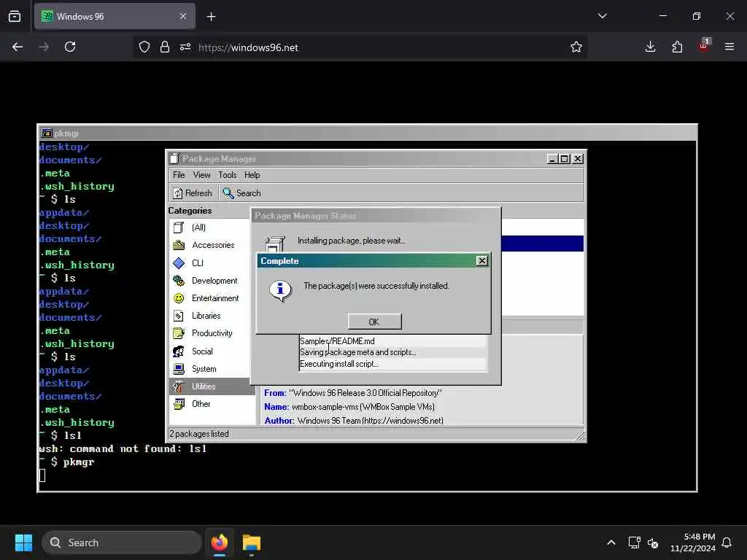The height and width of the screenshot is (560, 747).
Task: Close the Windows 96 browser tab
Action: point(183,16)
